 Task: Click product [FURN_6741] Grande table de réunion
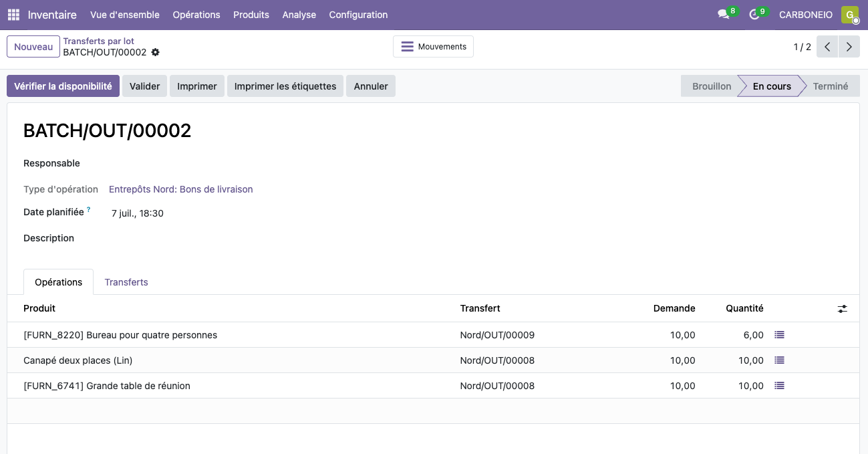(x=107, y=386)
